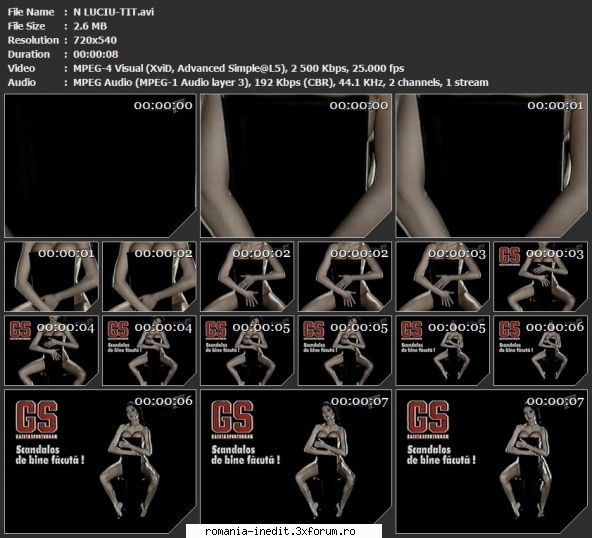
Task: Click the small 00:00:06 thumbnail
Action: coord(541,350)
